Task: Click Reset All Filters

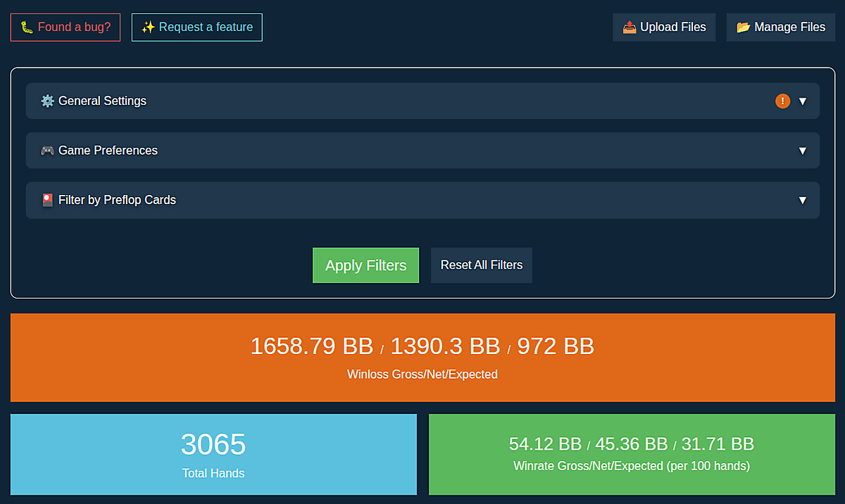Action: (482, 265)
